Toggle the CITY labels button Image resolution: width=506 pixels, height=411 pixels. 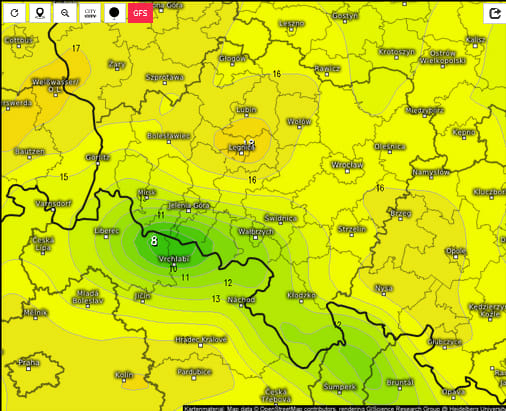point(90,13)
